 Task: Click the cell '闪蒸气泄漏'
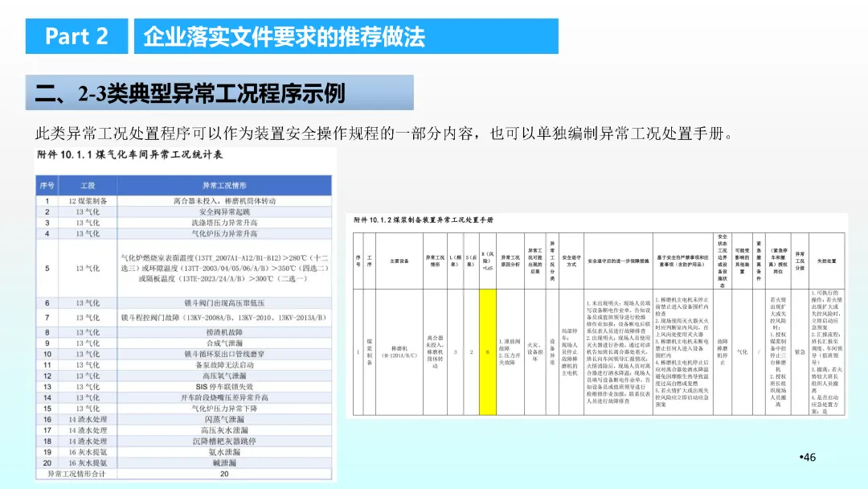pyautogui.click(x=224, y=419)
